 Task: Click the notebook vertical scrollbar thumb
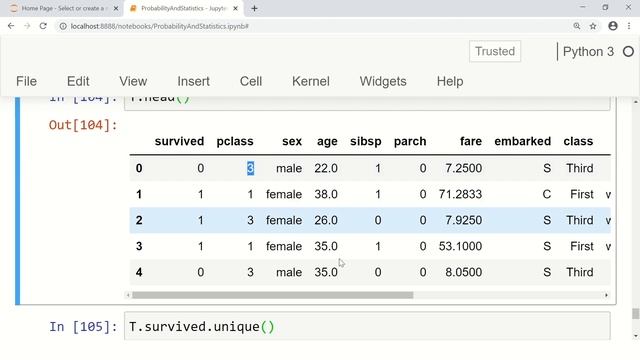[x=635, y=313]
